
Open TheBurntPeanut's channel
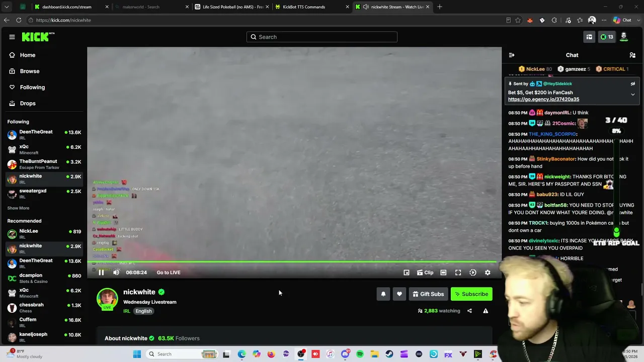coord(44,164)
